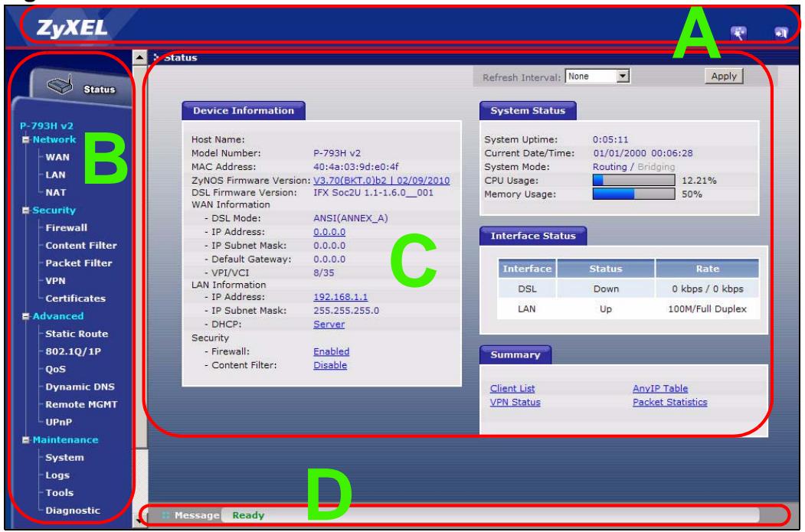Viewport: 805px width, 532px height.
Task: Click LAN IP Address 192.168.1.1 link
Action: 340,297
